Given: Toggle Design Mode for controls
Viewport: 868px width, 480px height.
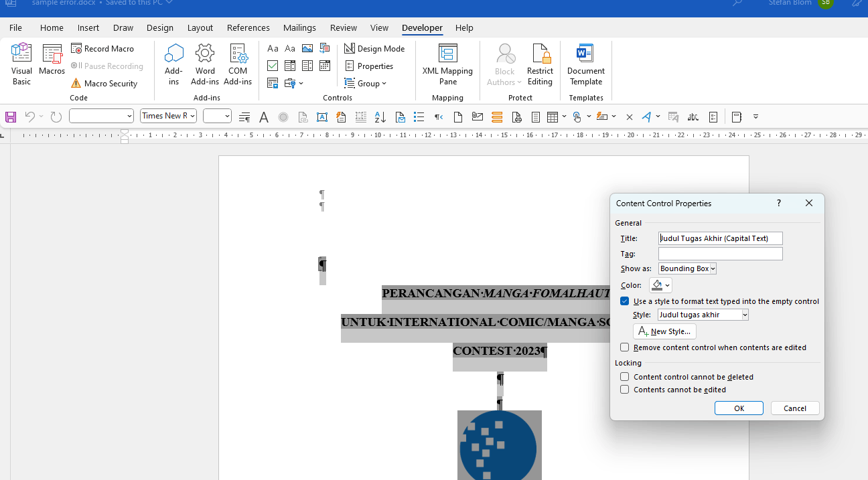Looking at the screenshot, I should 374,49.
